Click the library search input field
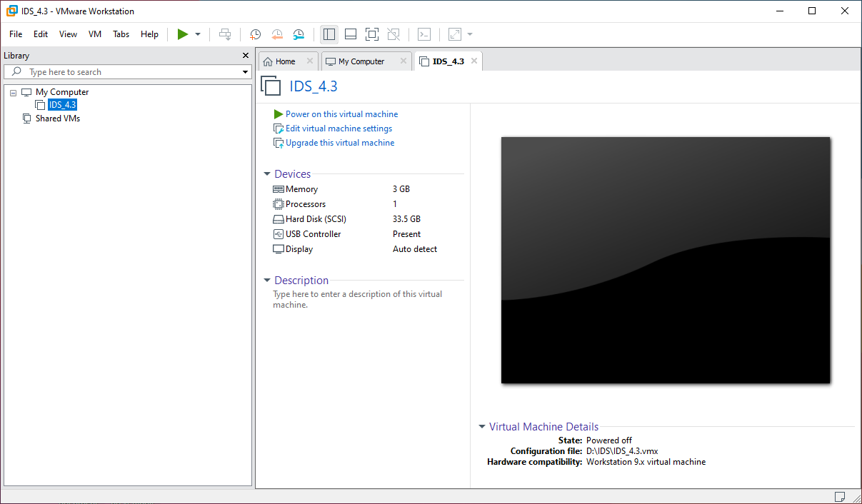This screenshot has height=504, width=862. tap(132, 72)
